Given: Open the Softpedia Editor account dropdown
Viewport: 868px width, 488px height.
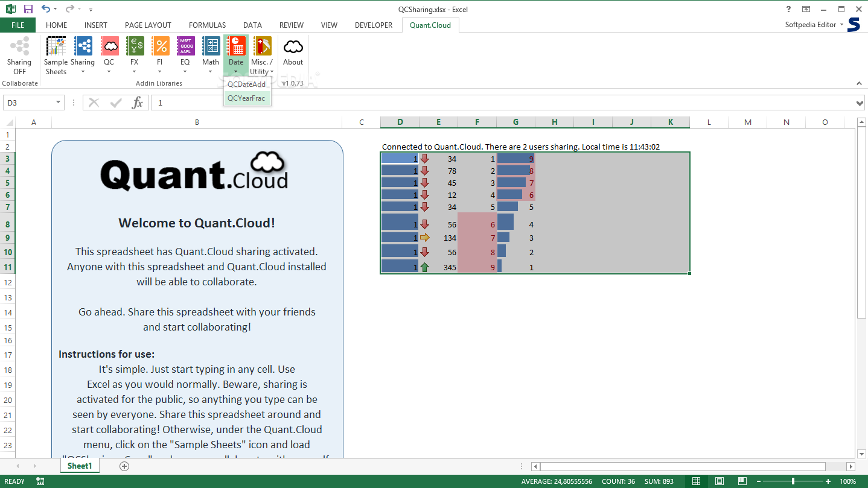Looking at the screenshot, I should pos(814,25).
